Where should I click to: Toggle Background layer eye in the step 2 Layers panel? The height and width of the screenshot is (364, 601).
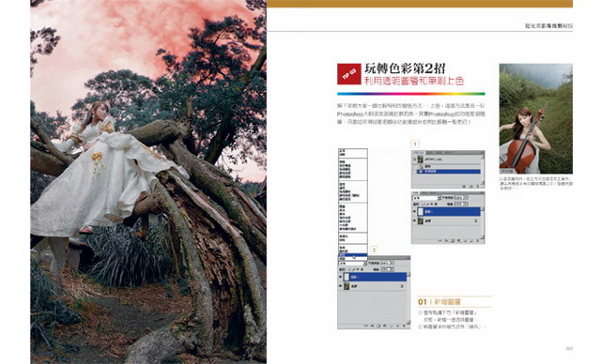coord(340,286)
